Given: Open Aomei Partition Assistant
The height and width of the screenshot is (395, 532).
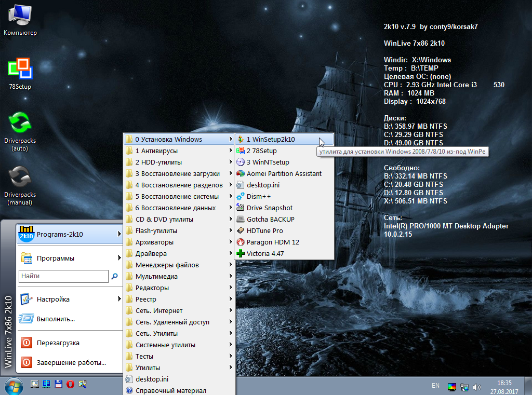Looking at the screenshot, I should [x=284, y=173].
